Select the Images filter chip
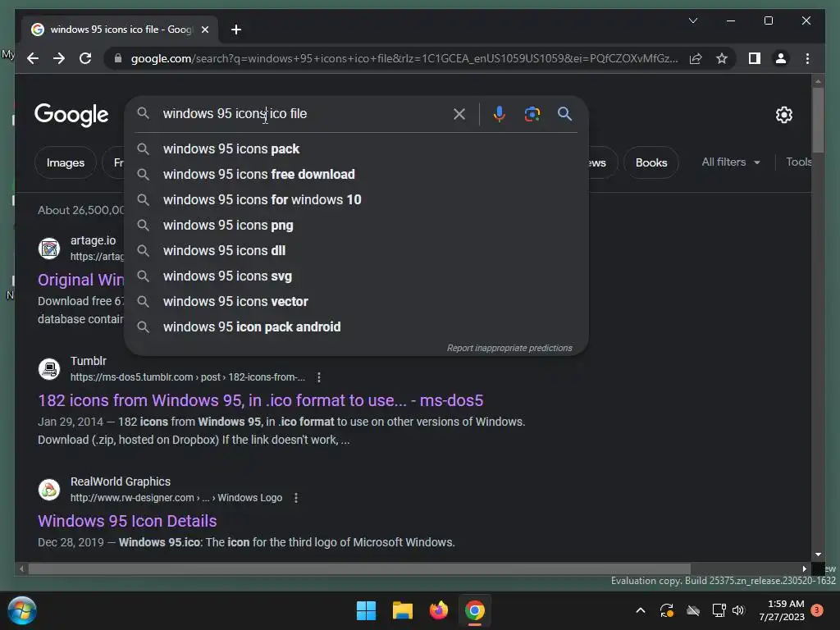Image resolution: width=840 pixels, height=630 pixels. (66, 162)
